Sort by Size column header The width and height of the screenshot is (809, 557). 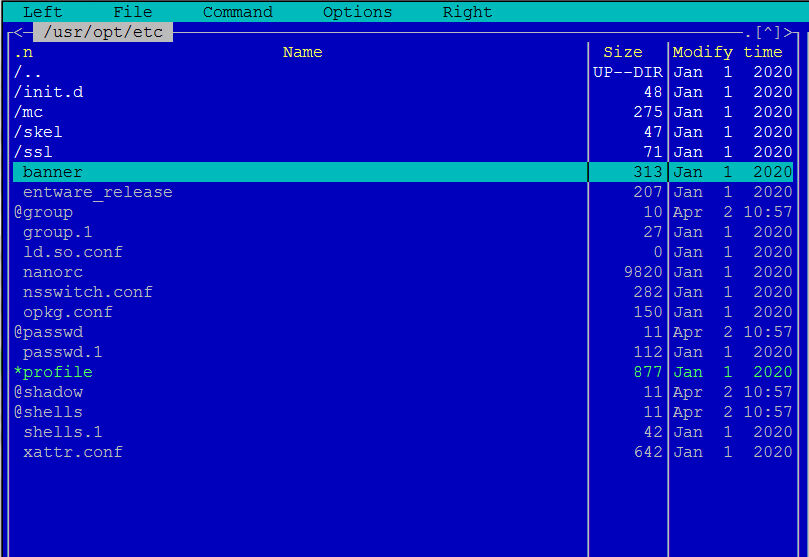(623, 52)
